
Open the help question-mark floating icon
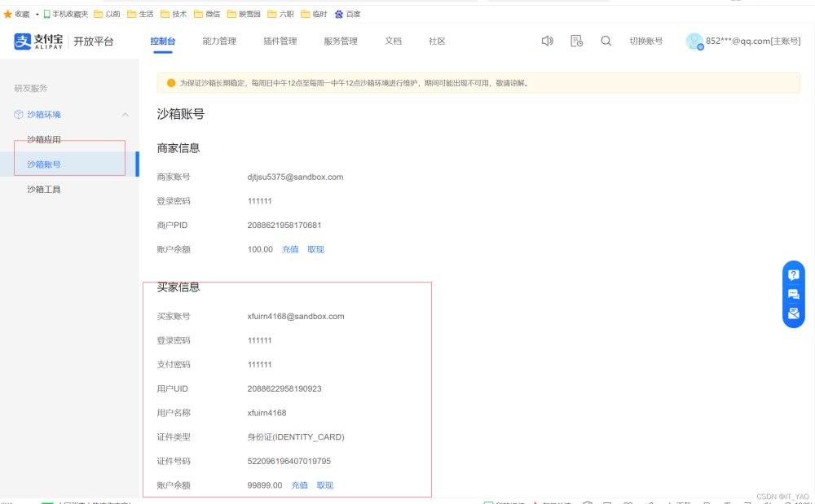click(x=794, y=274)
